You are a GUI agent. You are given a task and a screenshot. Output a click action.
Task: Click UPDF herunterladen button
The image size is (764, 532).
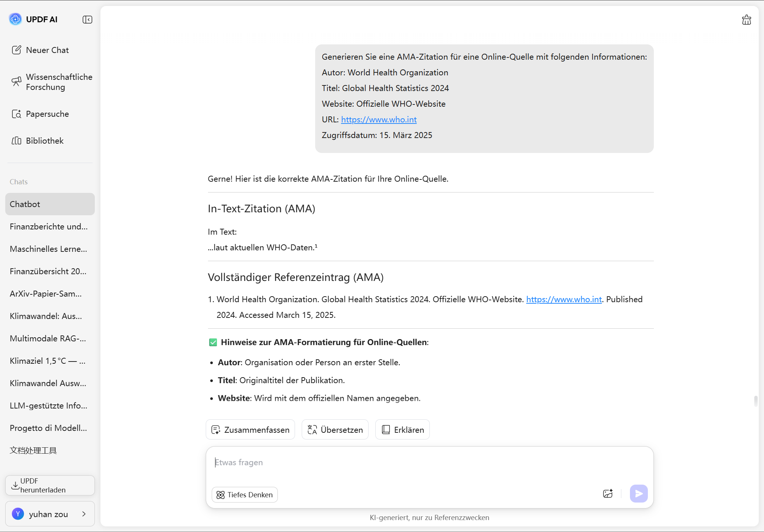[50, 485]
